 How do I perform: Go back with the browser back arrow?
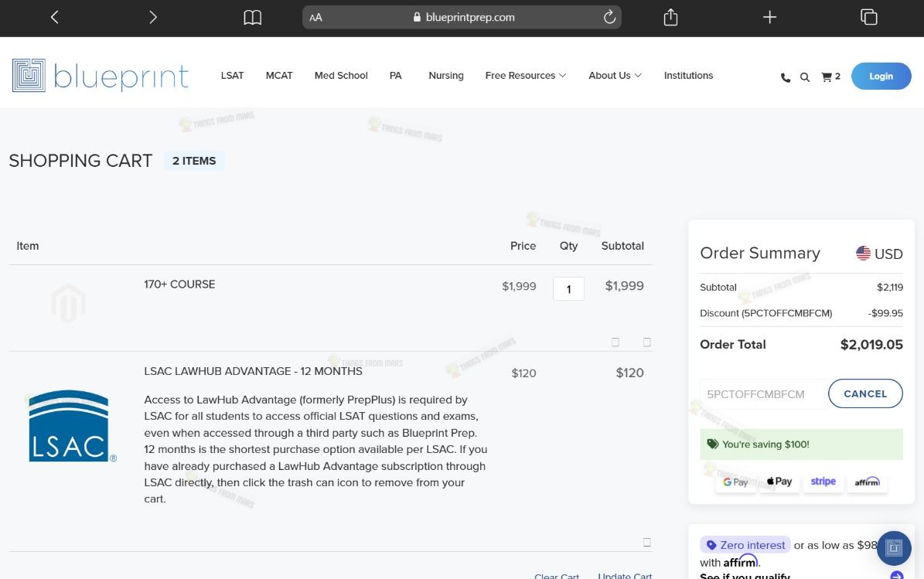point(54,18)
